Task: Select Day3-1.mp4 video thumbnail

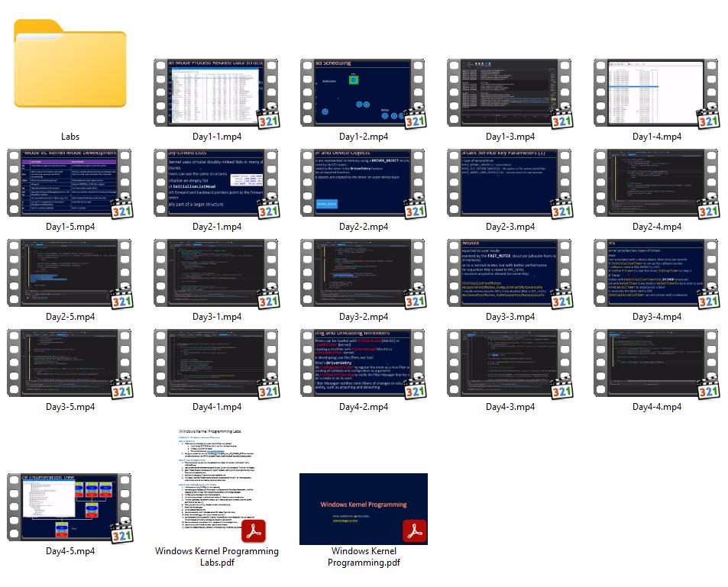Action: (216, 273)
